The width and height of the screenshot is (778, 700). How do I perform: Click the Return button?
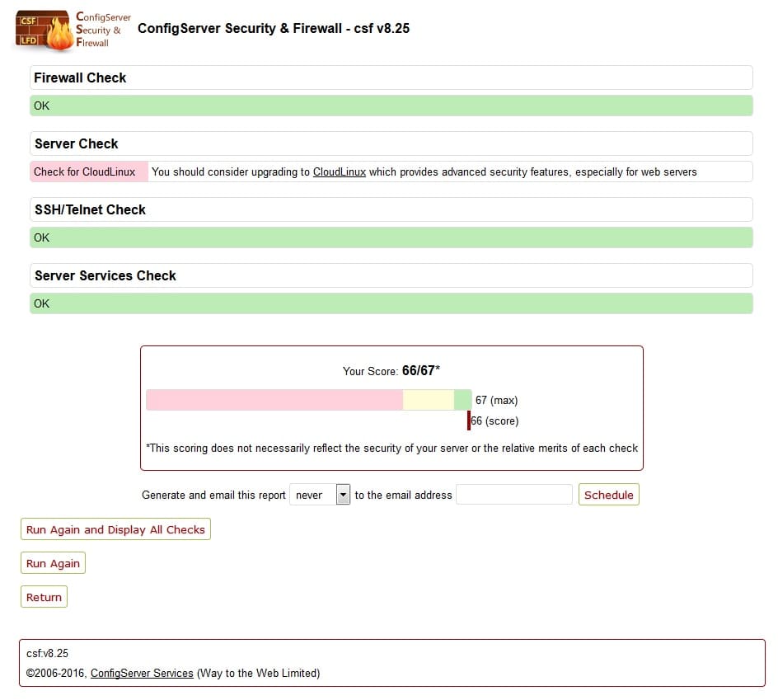(44, 597)
